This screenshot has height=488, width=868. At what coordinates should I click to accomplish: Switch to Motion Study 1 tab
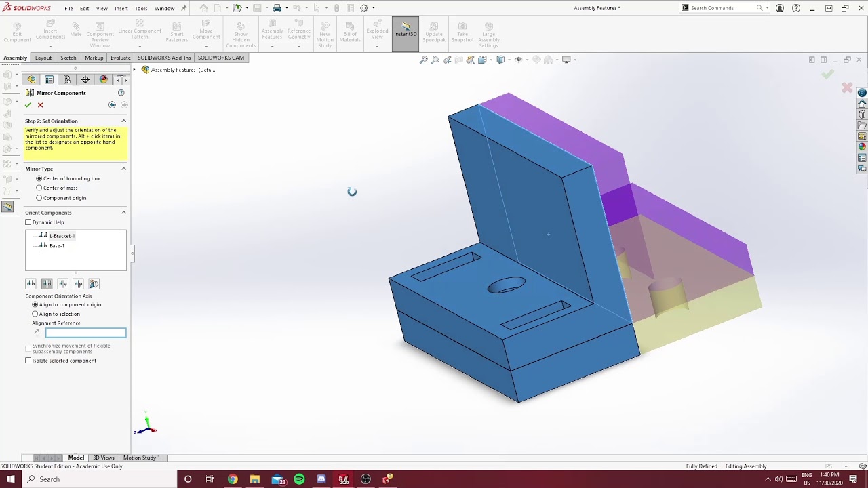(142, 457)
